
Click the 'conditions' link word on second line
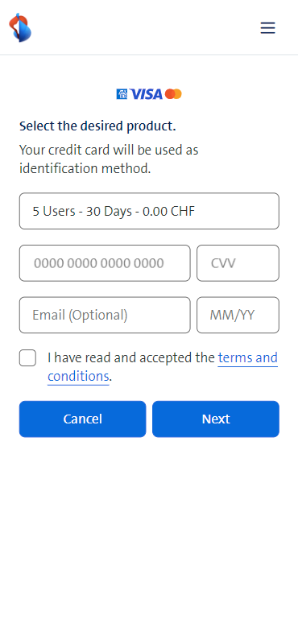point(78,376)
